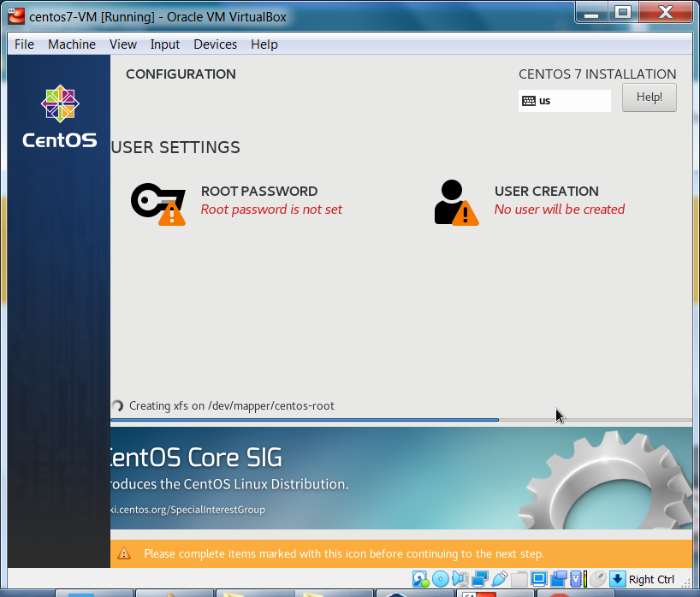Image resolution: width=700 pixels, height=597 pixels.
Task: Click the keyboard capture arrow icon
Action: pyautogui.click(x=617, y=579)
